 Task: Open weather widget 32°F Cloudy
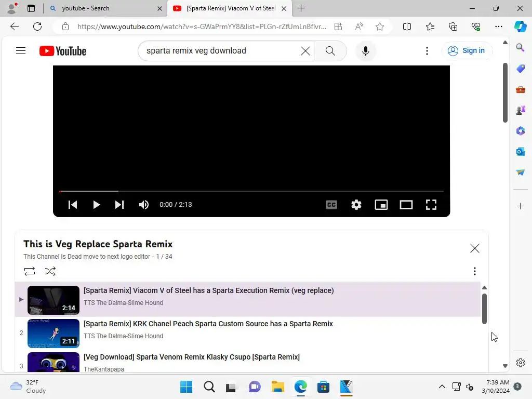pyautogui.click(x=28, y=387)
